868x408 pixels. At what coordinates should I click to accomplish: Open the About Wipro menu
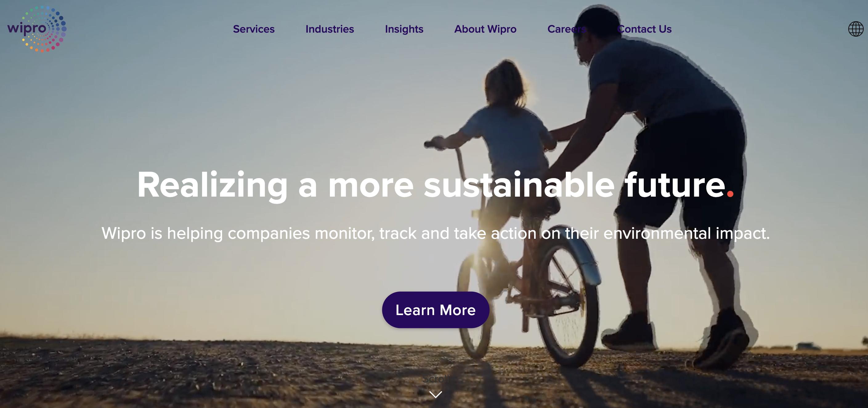pos(485,29)
